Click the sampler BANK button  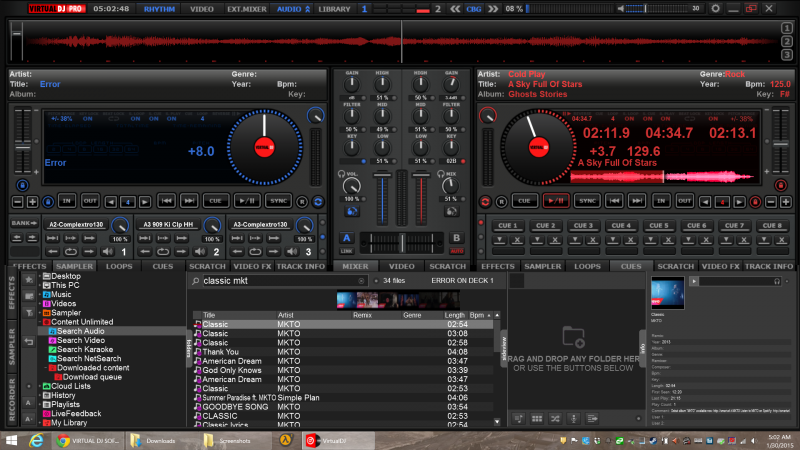point(24,223)
